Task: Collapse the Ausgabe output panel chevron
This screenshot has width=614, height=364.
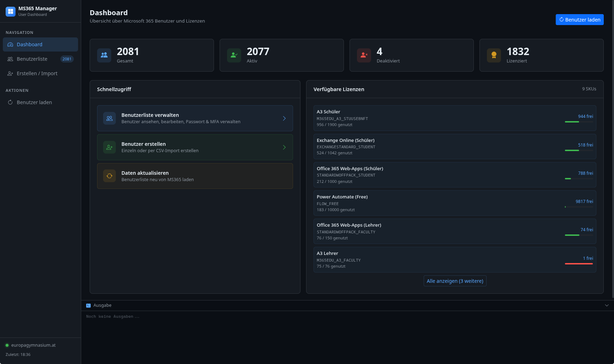Action: (607, 305)
